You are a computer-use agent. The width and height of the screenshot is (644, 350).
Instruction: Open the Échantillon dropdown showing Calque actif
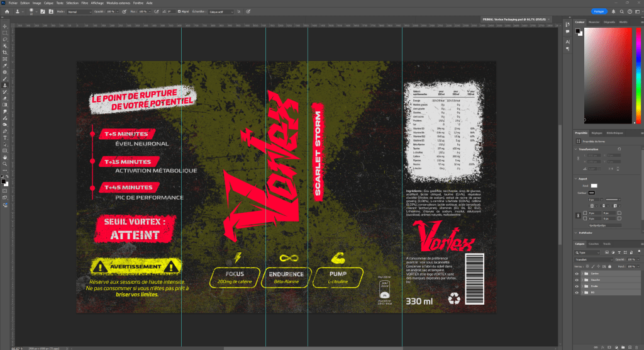[x=222, y=11]
